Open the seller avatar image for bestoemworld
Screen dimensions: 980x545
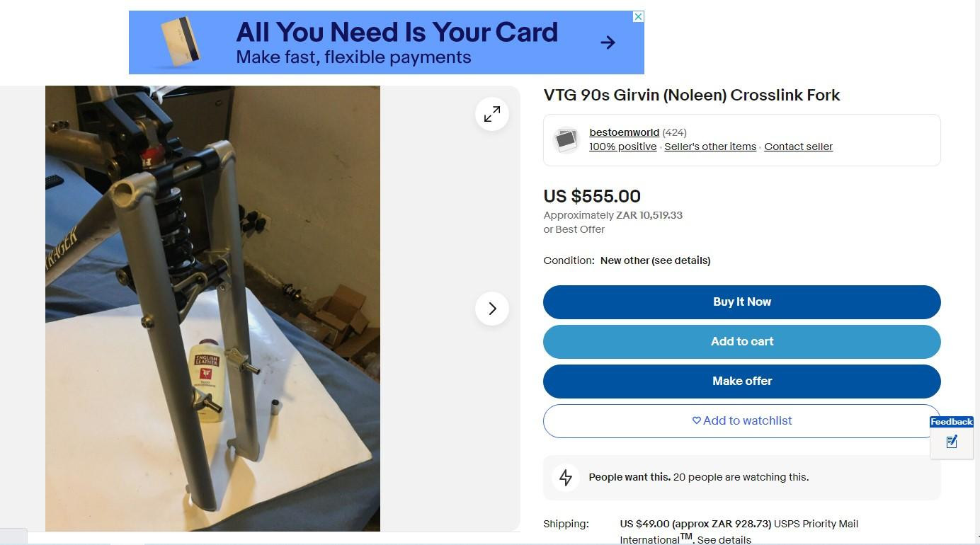[x=566, y=140]
